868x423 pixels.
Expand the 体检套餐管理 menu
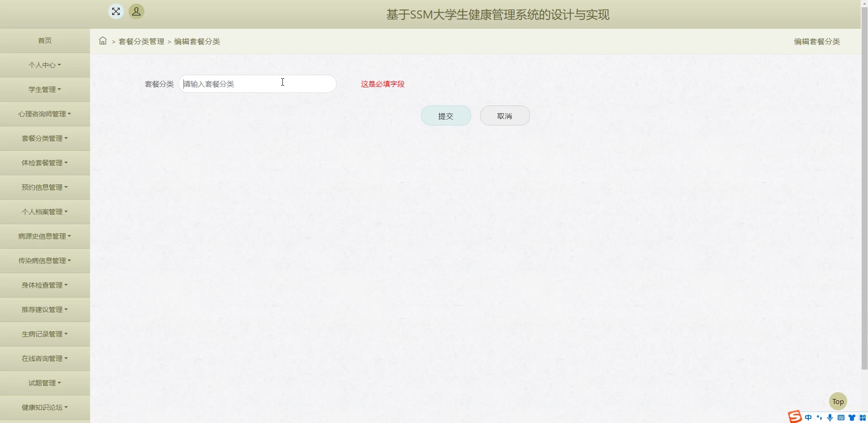click(45, 163)
